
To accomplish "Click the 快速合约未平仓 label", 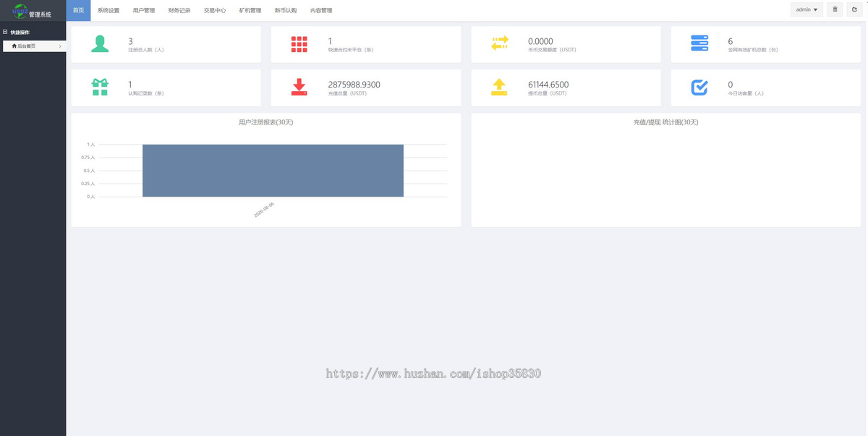I will pos(351,50).
